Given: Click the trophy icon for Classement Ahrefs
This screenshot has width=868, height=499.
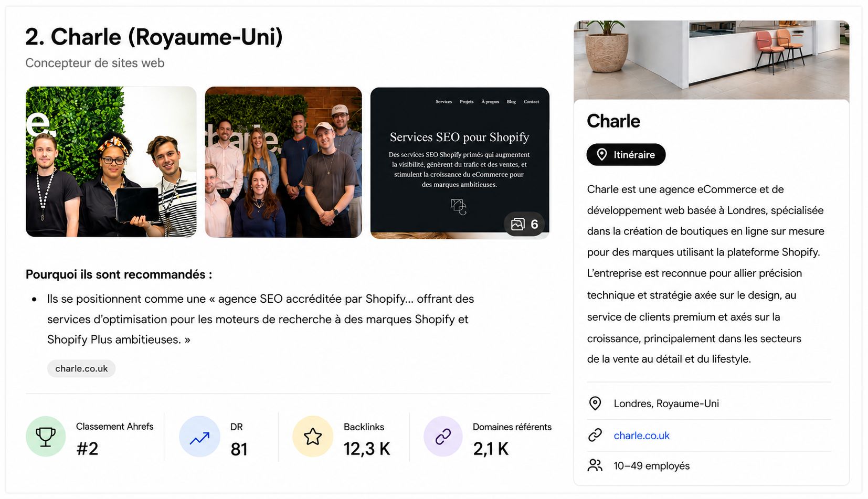Looking at the screenshot, I should point(46,436).
